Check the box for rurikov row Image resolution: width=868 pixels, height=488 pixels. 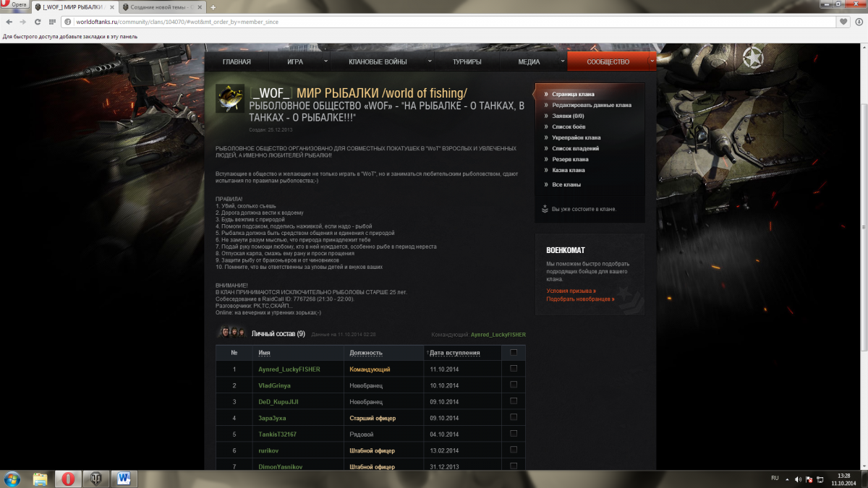coord(514,450)
